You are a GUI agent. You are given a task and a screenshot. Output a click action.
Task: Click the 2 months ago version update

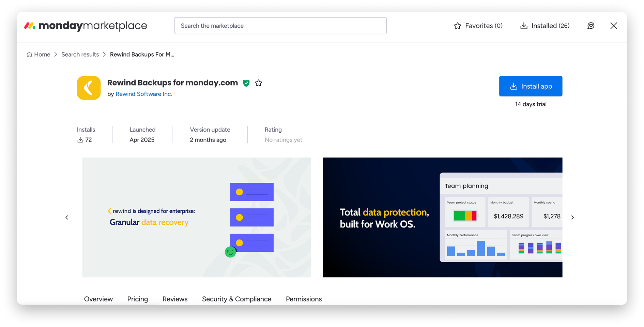click(x=208, y=140)
